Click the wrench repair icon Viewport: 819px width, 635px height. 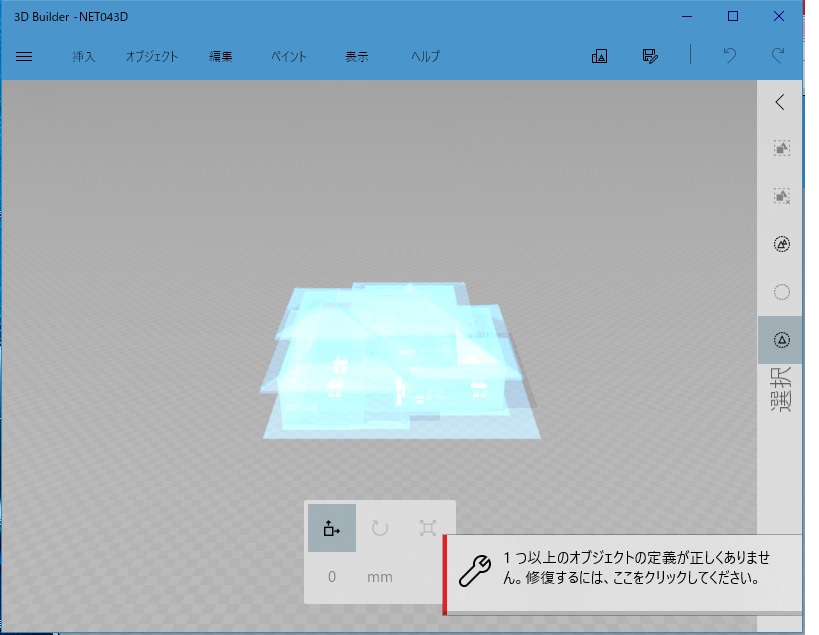point(475,570)
